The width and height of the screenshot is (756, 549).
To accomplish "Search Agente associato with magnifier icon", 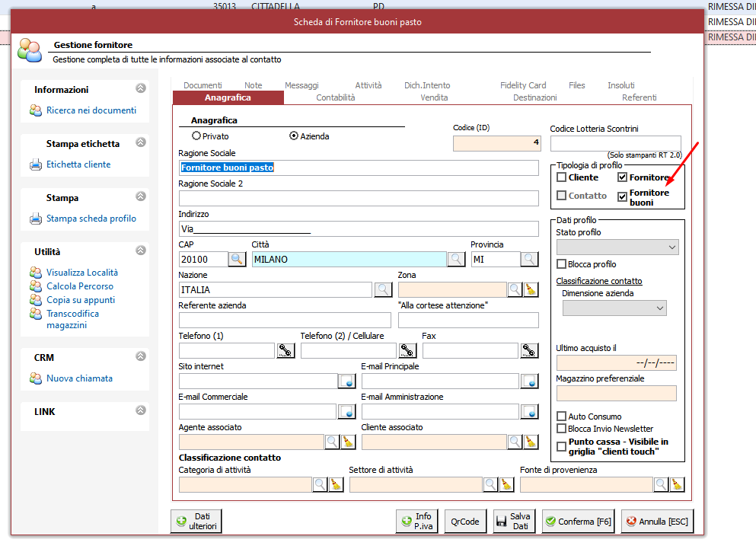I will [x=332, y=442].
